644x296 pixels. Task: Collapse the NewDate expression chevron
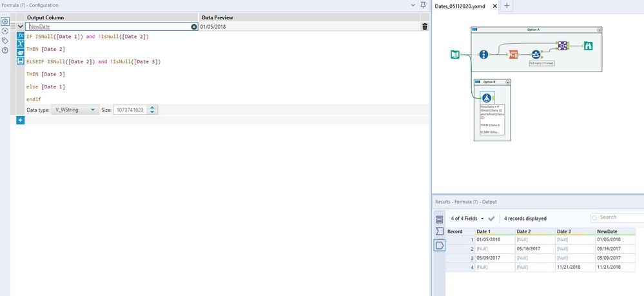click(x=21, y=26)
